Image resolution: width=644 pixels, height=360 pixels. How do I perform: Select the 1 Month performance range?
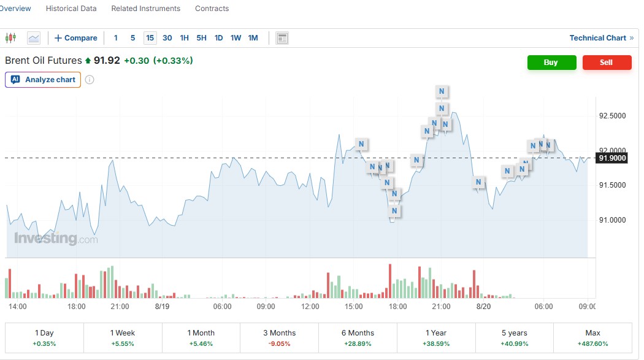(201, 338)
